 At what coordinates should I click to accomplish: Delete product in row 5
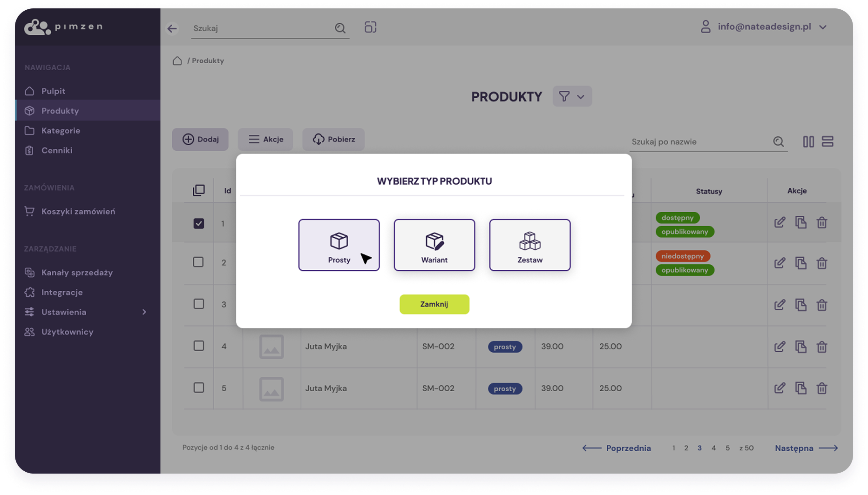point(822,388)
